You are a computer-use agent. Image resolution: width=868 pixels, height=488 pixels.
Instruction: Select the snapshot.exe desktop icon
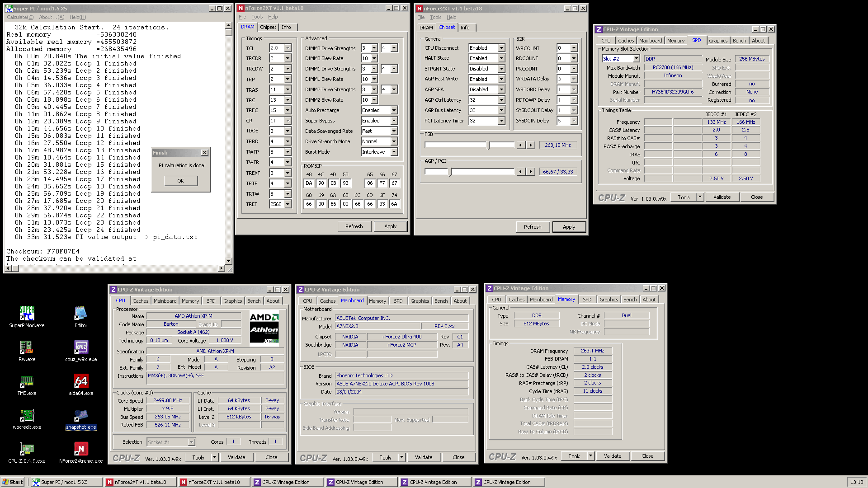81,418
